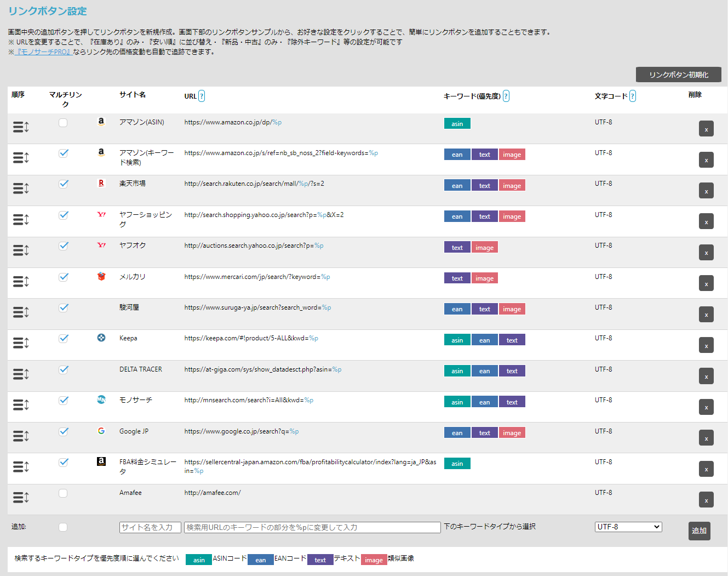The image size is (728, 576).
Task: Open the モノサーチPRO link
Action: pyautogui.click(x=43, y=52)
